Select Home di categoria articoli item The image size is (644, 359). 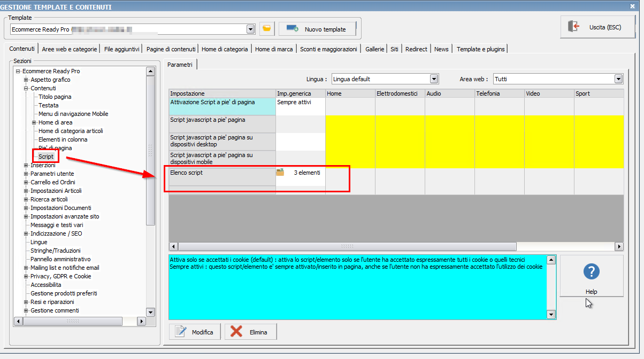(71, 131)
